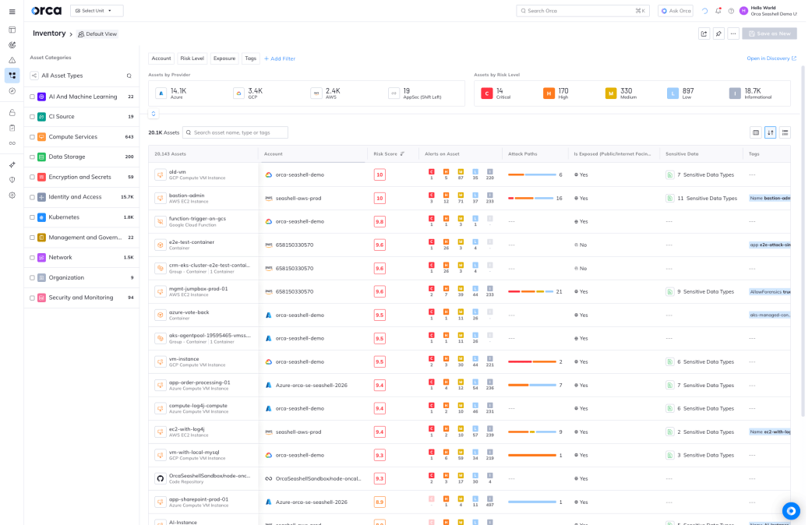Open the Default View selector
The height and width of the screenshot is (525, 812).
click(x=97, y=34)
